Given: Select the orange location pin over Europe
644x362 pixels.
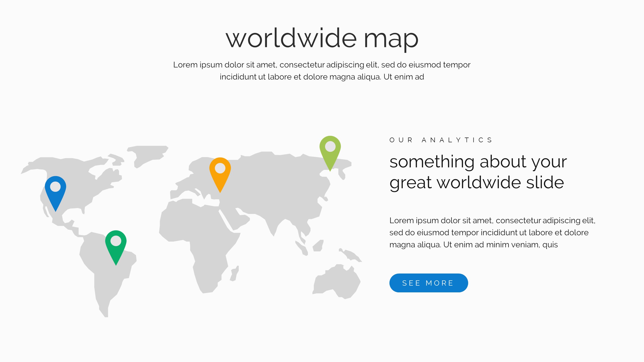Looking at the screenshot, I should click(220, 172).
